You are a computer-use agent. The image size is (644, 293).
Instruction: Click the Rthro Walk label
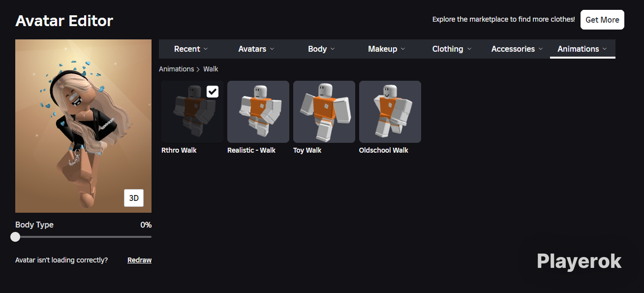point(179,150)
